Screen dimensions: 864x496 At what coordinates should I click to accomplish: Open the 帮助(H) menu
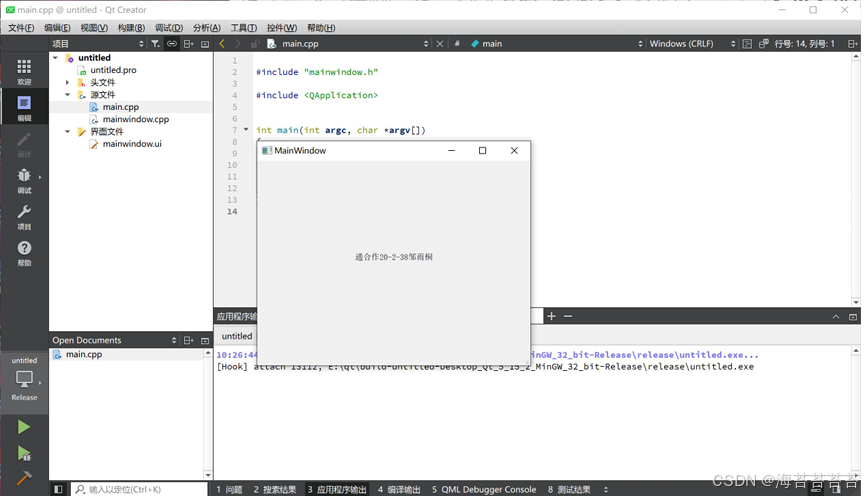(321, 28)
